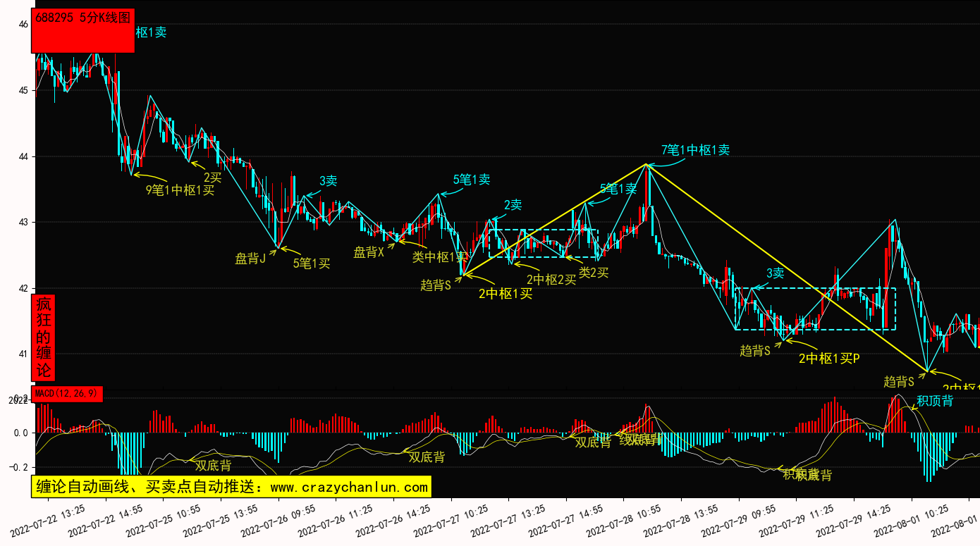Select the 5笔1买 buy annotation
This screenshot has height=546, width=980.
(x=312, y=263)
